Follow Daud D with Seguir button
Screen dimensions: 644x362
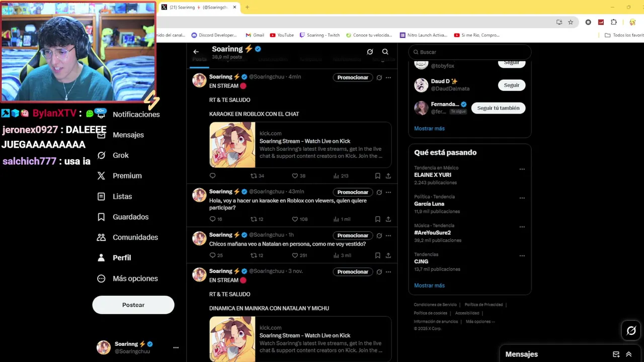click(x=512, y=85)
